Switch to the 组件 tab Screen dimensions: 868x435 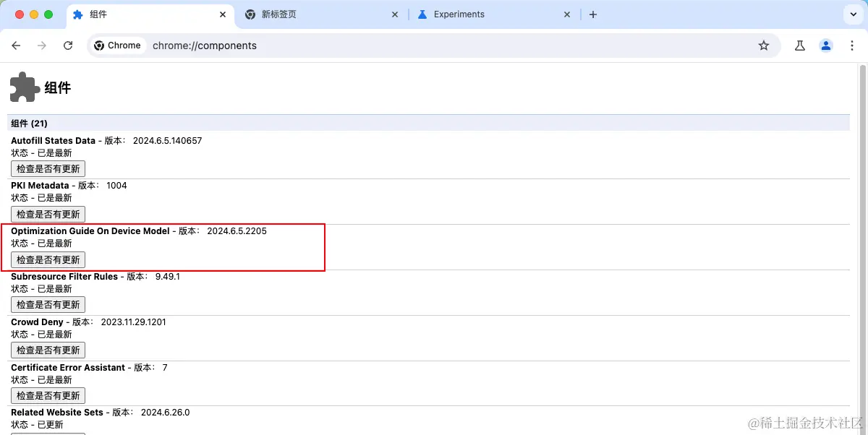click(x=150, y=14)
